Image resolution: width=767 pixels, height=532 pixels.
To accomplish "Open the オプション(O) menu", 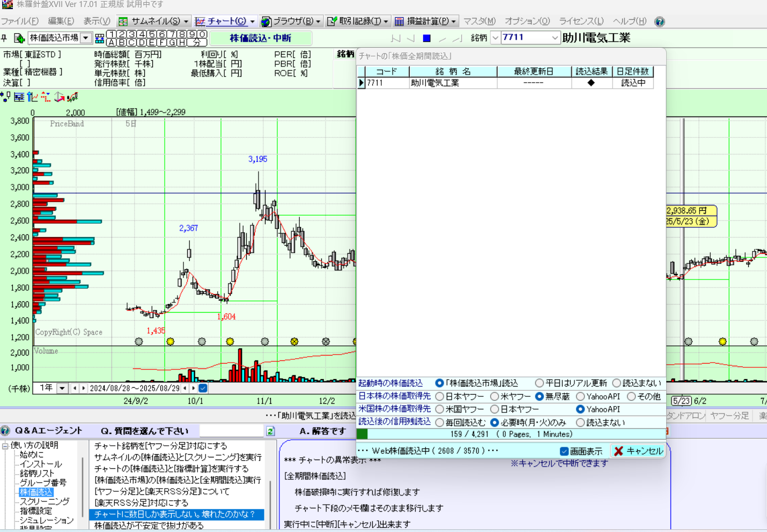I will pos(527,21).
